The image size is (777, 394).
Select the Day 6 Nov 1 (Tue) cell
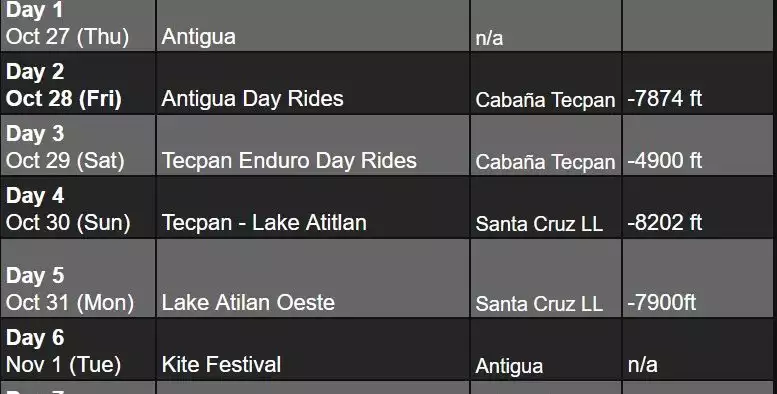point(78,349)
